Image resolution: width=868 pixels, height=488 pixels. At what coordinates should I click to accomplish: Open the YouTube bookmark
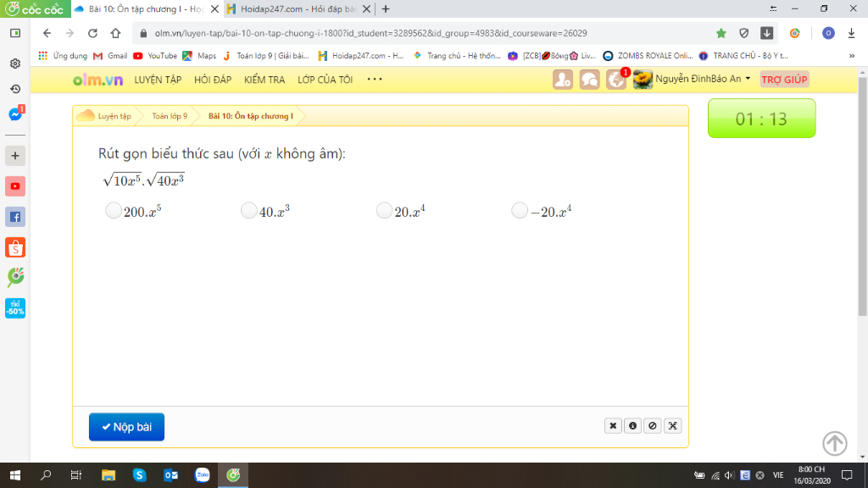(x=156, y=55)
